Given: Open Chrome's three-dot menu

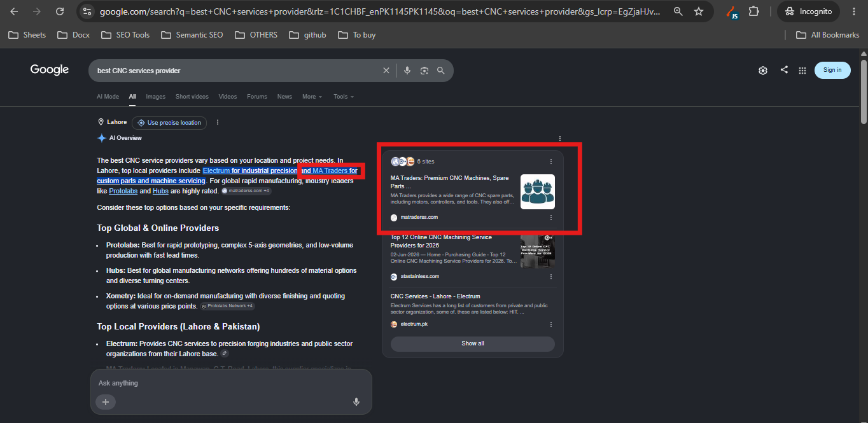Looking at the screenshot, I should click(x=854, y=11).
